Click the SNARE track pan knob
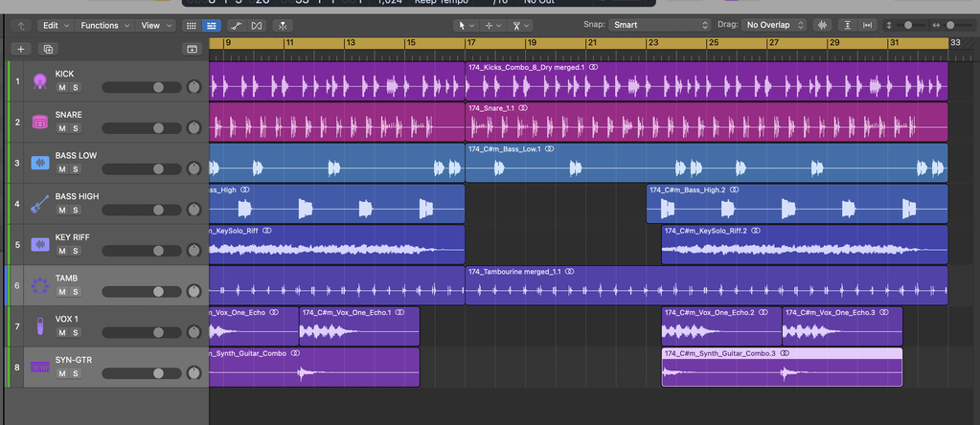Image resolution: width=980 pixels, height=425 pixels. pyautogui.click(x=194, y=128)
